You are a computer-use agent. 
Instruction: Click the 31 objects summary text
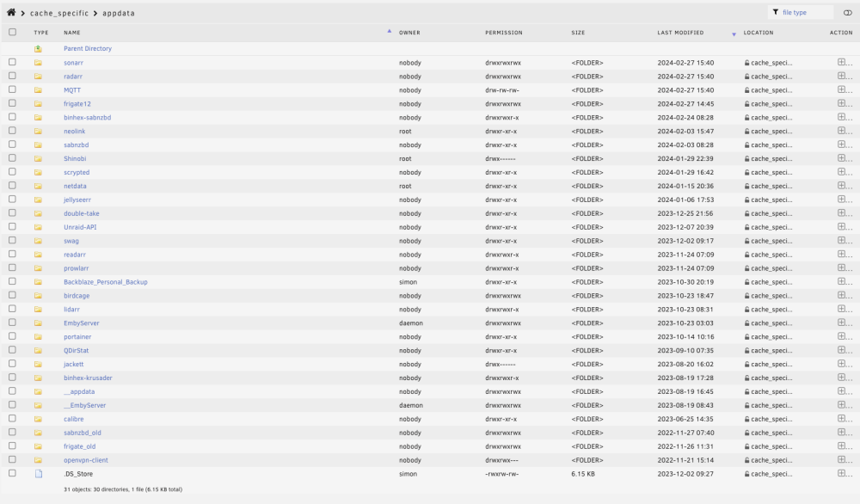(x=123, y=489)
